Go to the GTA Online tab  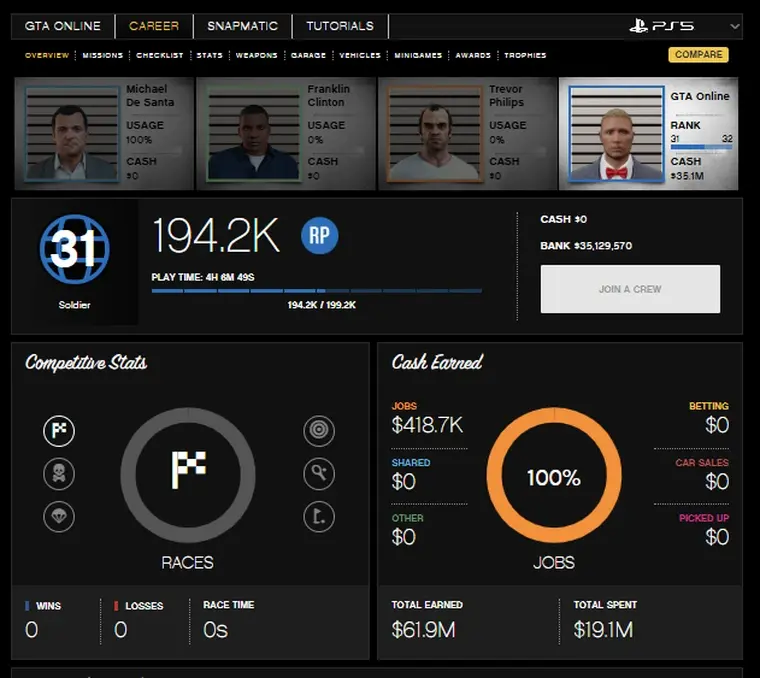[64, 26]
